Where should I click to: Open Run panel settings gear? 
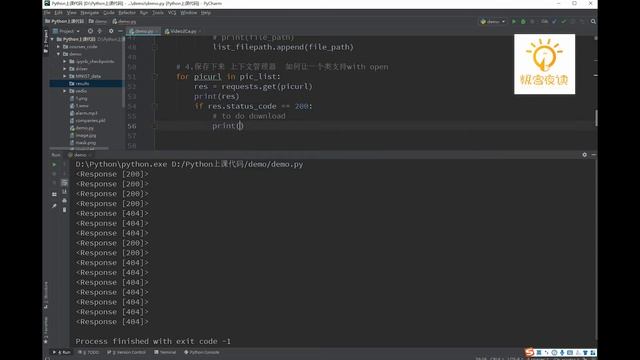584,155
